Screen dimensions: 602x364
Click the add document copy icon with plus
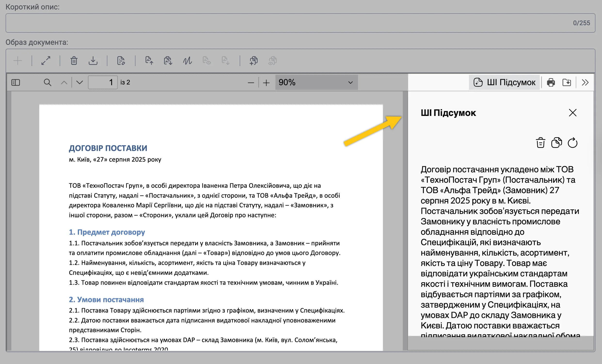pos(253,61)
